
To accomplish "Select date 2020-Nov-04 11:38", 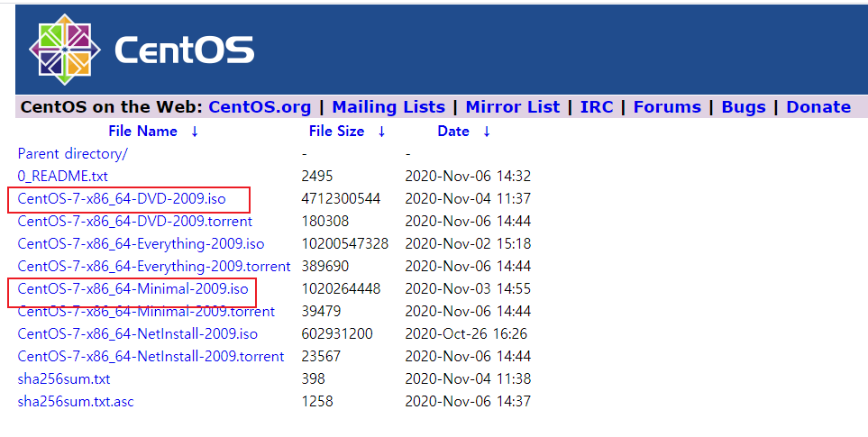I will point(468,379).
